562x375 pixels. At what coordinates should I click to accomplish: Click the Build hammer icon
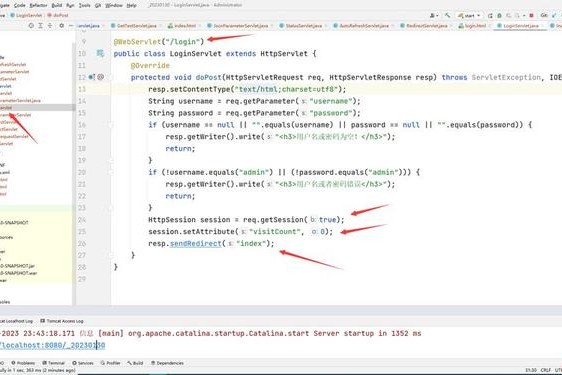click(x=447, y=15)
